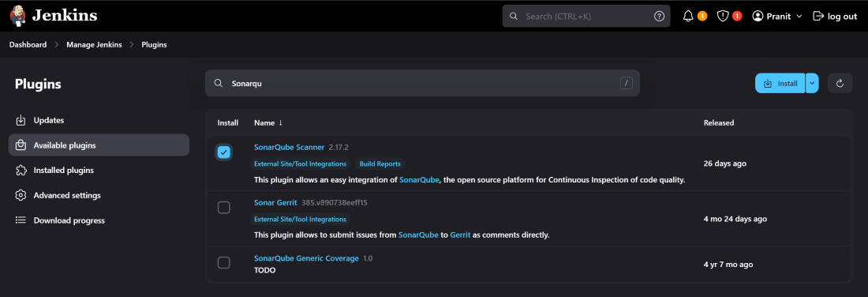868x297 pixels.
Task: Select Available plugins in sidebar
Action: pyautogui.click(x=99, y=145)
